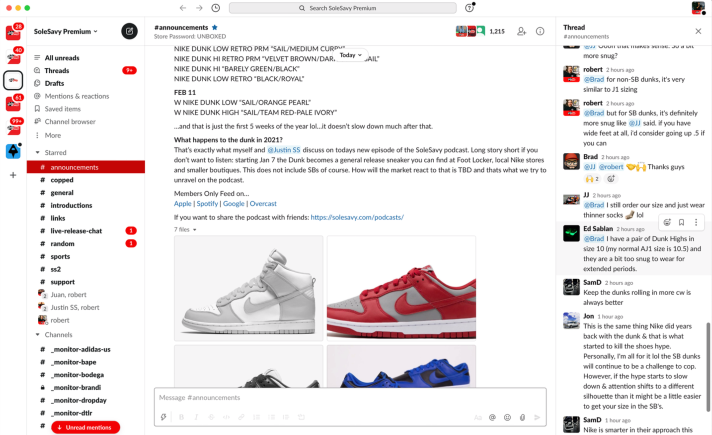Viewport: 712px width, 435px height.
Task: Click the Spotify podcast link
Action: pos(207,203)
